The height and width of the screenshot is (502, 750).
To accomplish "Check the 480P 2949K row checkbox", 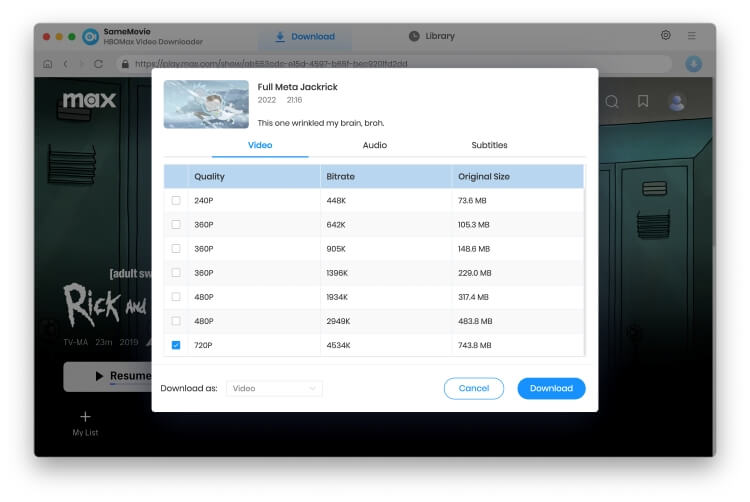I will click(x=176, y=321).
